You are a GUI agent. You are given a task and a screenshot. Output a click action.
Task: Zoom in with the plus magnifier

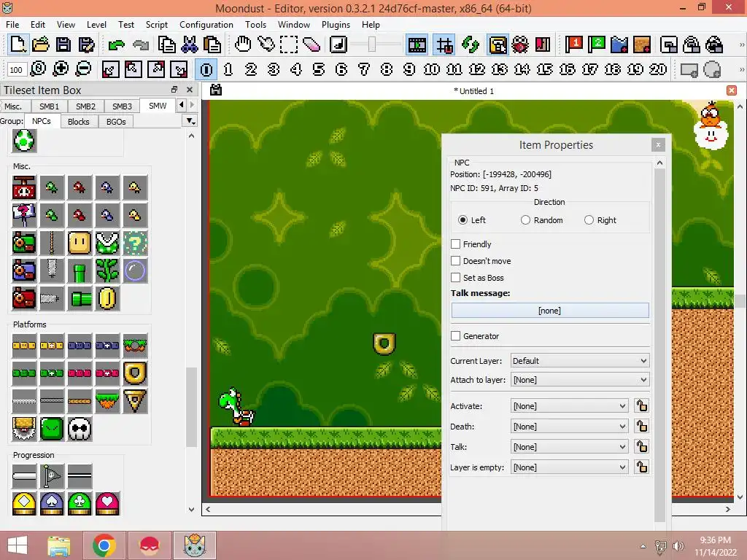[x=61, y=69]
